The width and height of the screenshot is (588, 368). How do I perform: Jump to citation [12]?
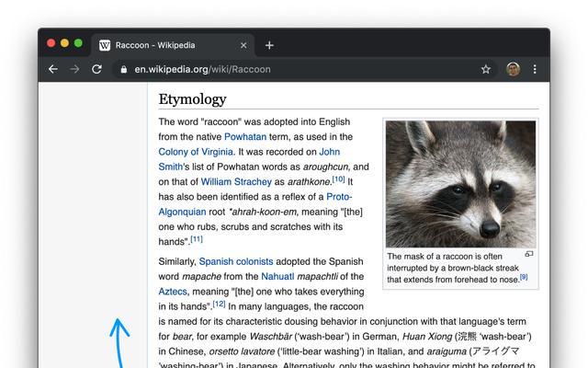pos(219,304)
